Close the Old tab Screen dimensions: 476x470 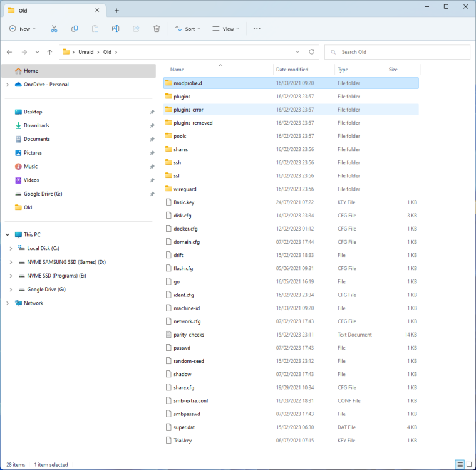click(97, 10)
